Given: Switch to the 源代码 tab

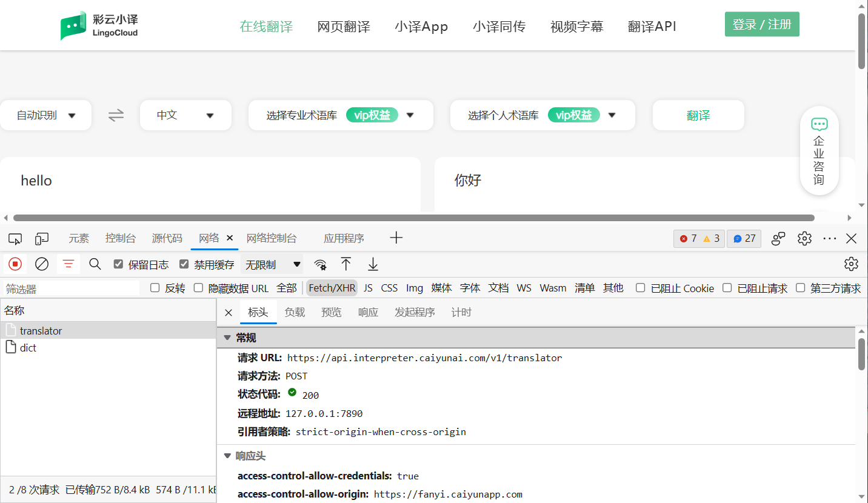Looking at the screenshot, I should pos(167,238).
